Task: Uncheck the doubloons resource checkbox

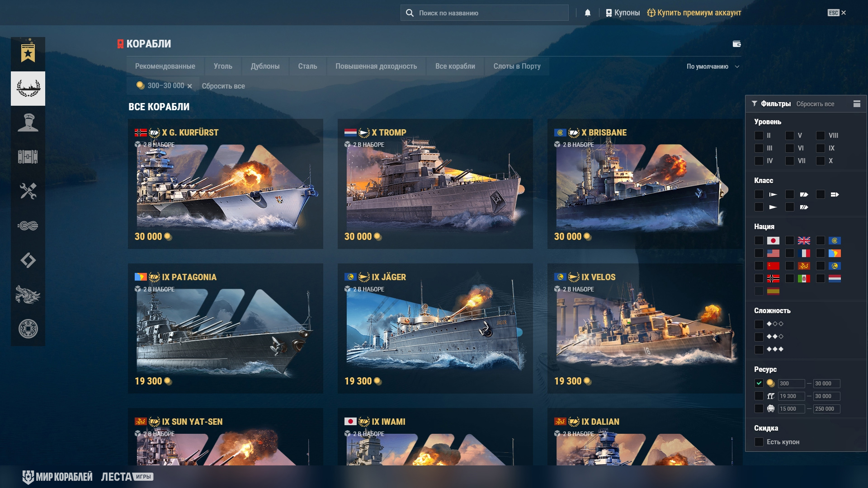Action: (759, 383)
